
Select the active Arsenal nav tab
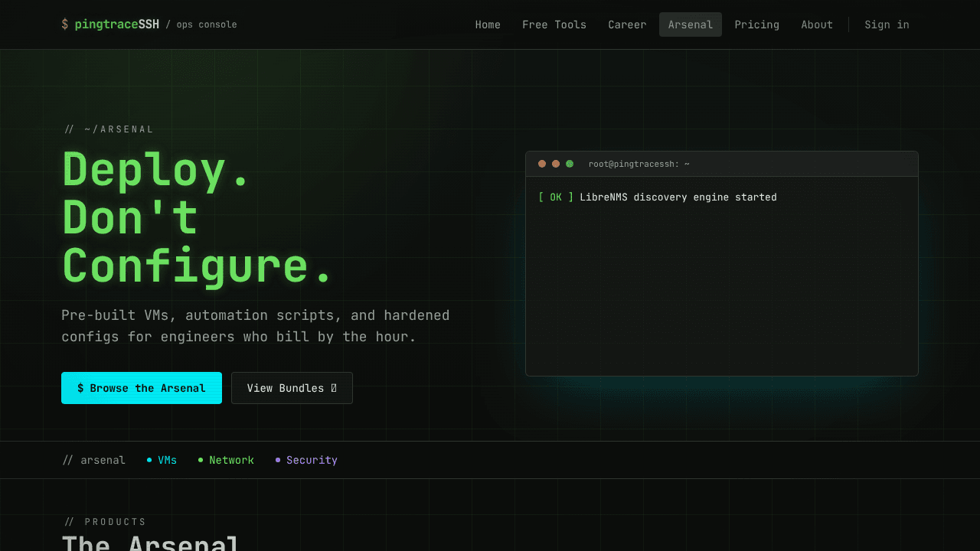click(x=691, y=24)
